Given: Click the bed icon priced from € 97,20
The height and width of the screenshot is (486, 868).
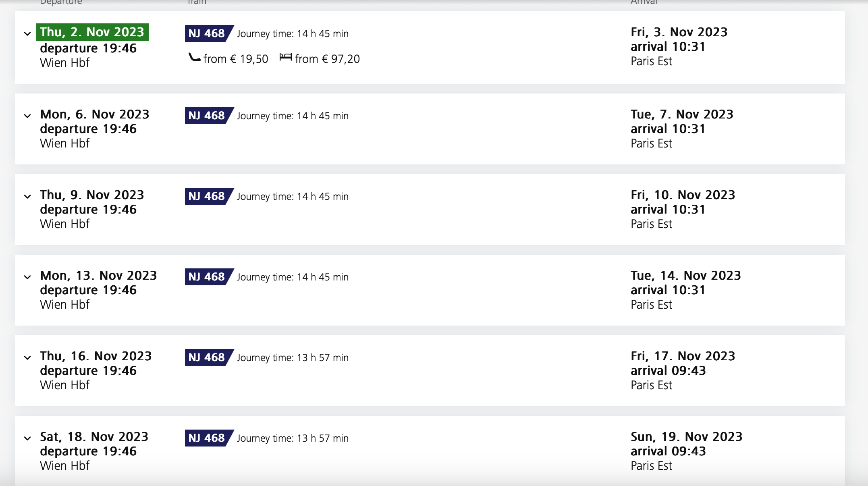Looking at the screenshot, I should [285, 57].
